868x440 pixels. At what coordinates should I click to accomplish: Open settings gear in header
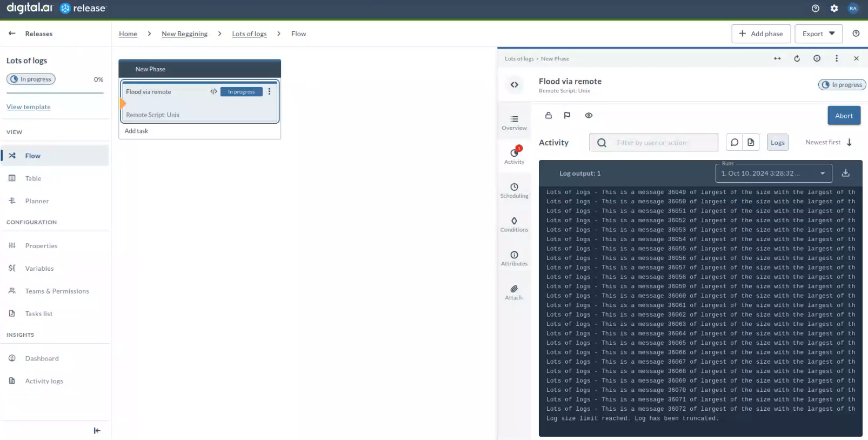(x=834, y=8)
